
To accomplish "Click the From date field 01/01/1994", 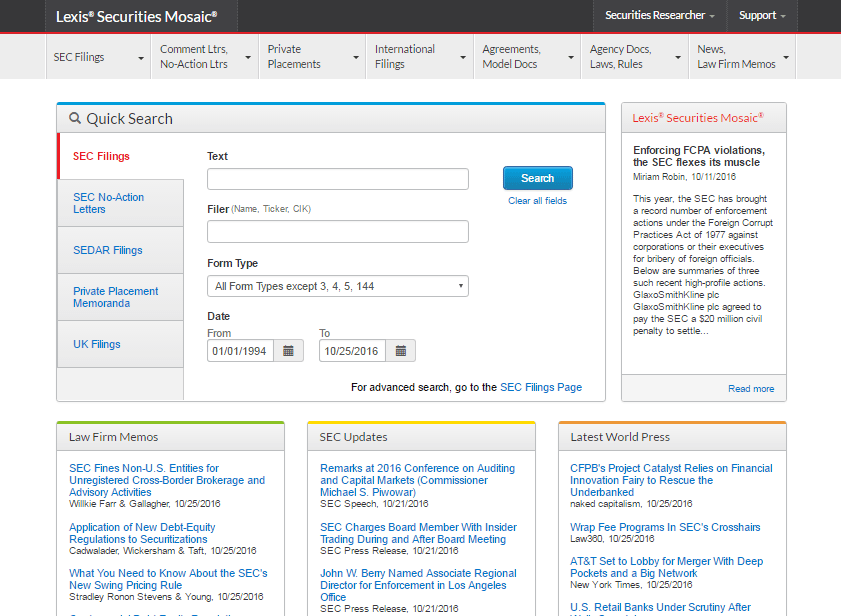I will pyautogui.click(x=240, y=351).
